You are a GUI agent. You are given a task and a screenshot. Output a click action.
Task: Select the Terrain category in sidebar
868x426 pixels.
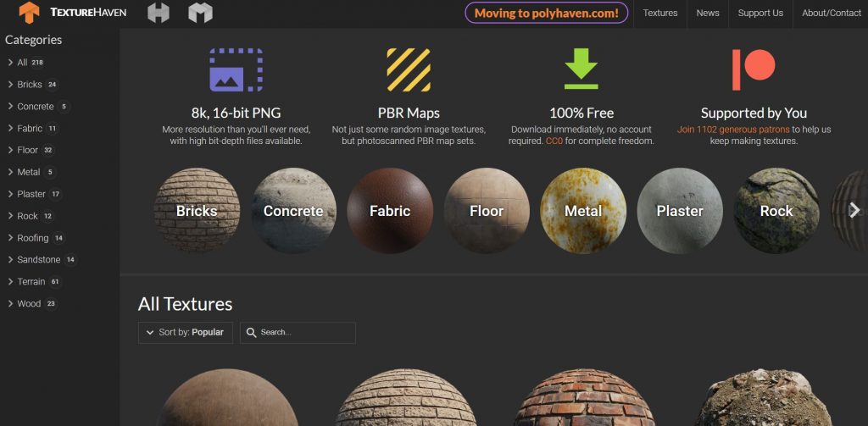click(34, 282)
